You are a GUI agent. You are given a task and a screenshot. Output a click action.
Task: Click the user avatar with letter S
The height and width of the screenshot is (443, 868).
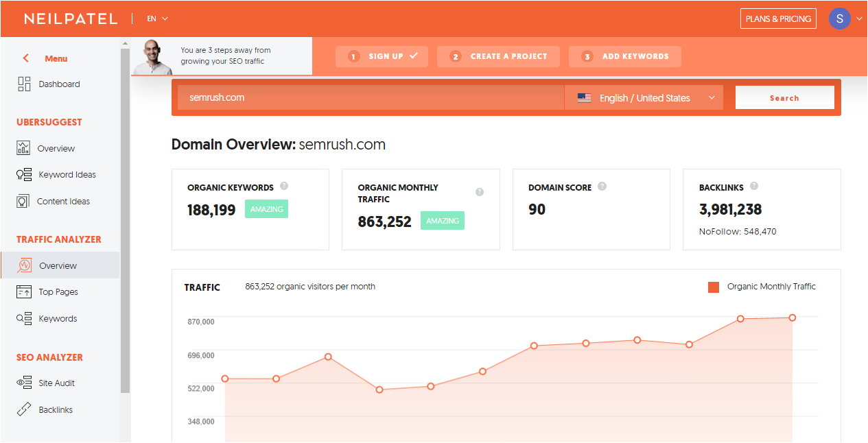coord(840,19)
